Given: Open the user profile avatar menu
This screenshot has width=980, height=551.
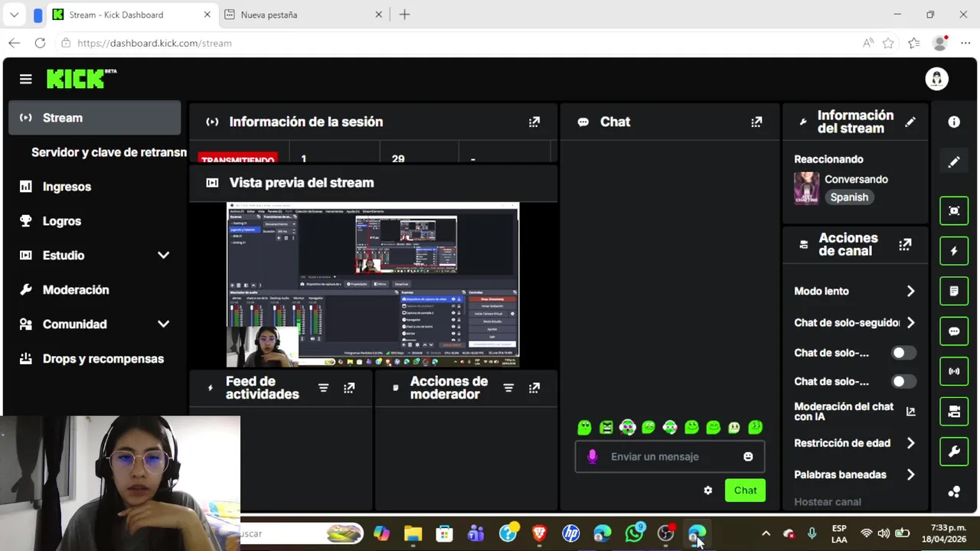Looking at the screenshot, I should pyautogui.click(x=936, y=79).
